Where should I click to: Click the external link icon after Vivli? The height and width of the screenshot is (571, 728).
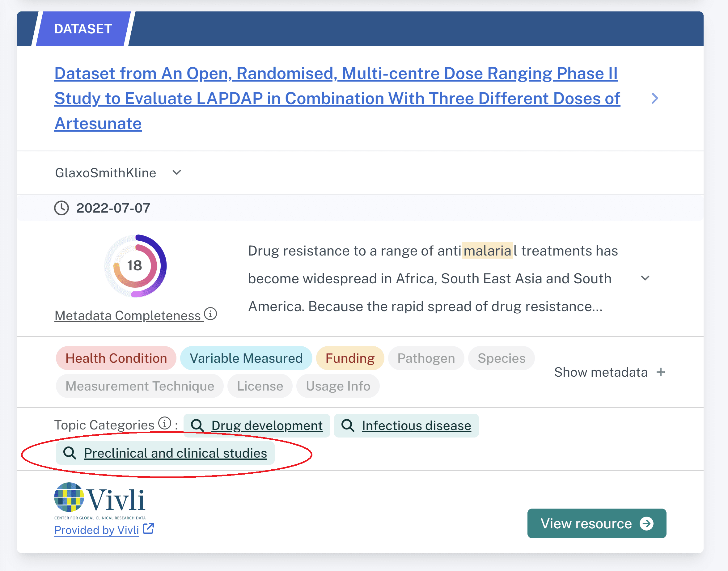(148, 529)
